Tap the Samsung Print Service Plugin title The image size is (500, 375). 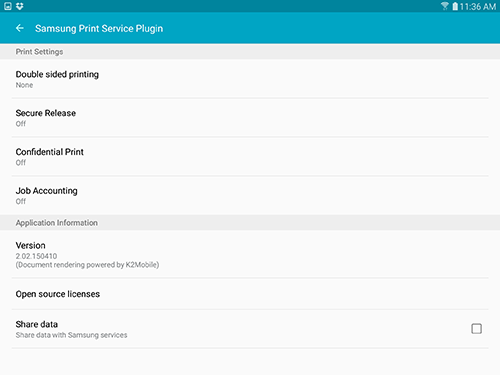point(99,29)
